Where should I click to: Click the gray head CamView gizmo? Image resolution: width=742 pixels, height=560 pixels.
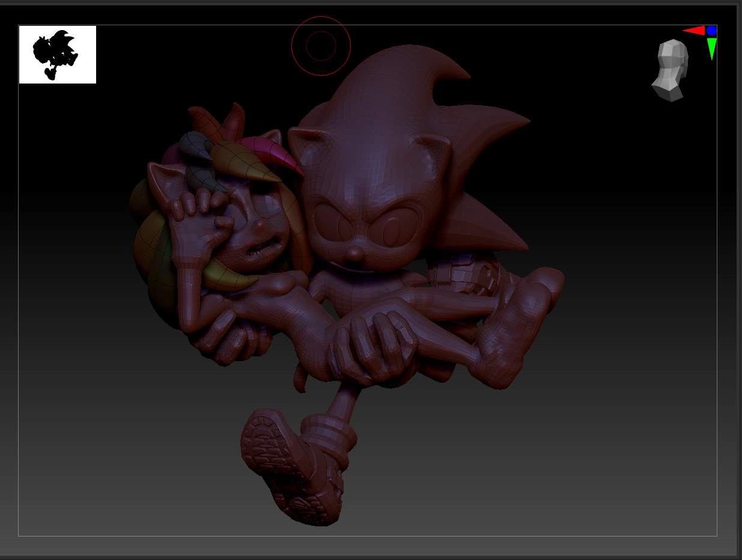671,70
